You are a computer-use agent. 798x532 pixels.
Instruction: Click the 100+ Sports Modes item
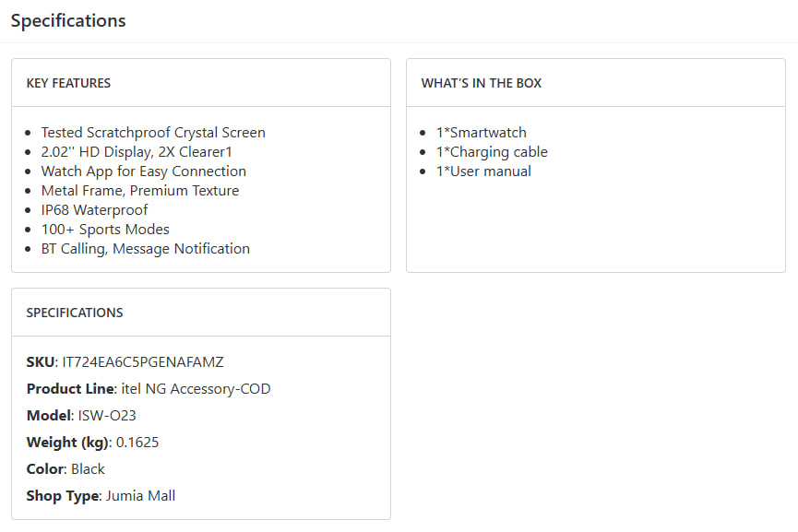click(105, 230)
